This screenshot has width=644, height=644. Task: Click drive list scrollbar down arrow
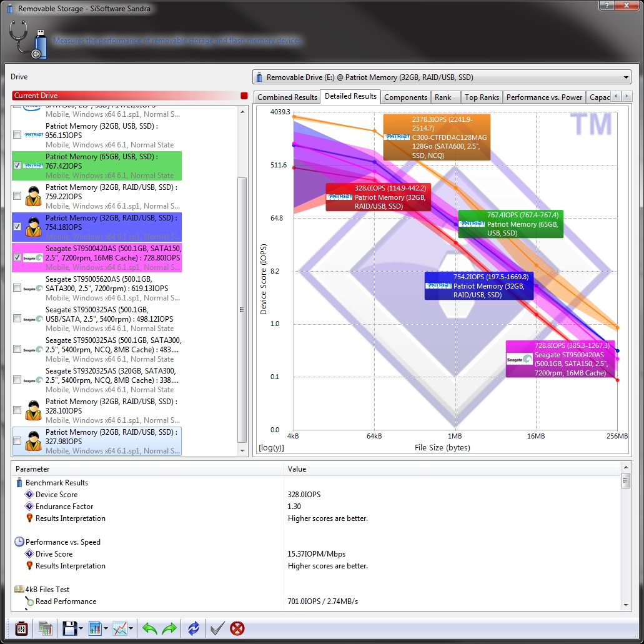[242, 450]
